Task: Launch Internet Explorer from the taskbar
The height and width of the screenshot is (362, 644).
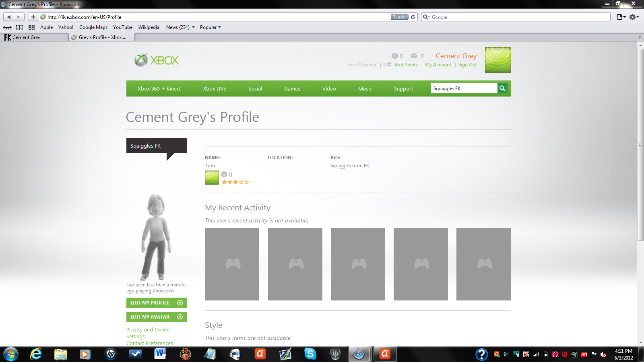Action: click(36, 354)
